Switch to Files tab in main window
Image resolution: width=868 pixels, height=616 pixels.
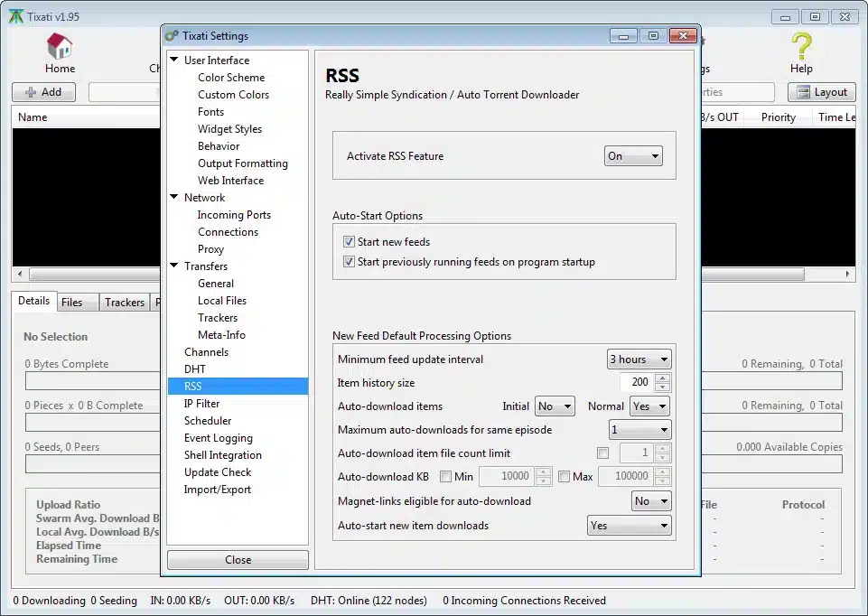[78, 303]
